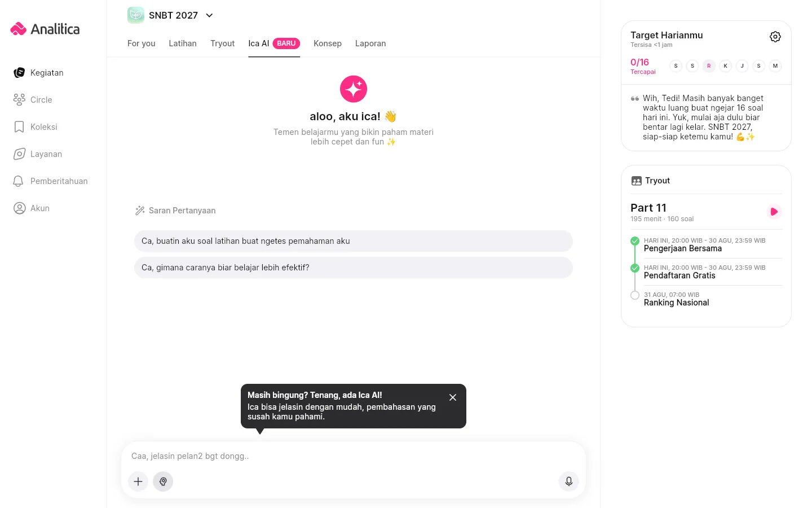Choose suggestion about studying more effectively

tap(354, 268)
